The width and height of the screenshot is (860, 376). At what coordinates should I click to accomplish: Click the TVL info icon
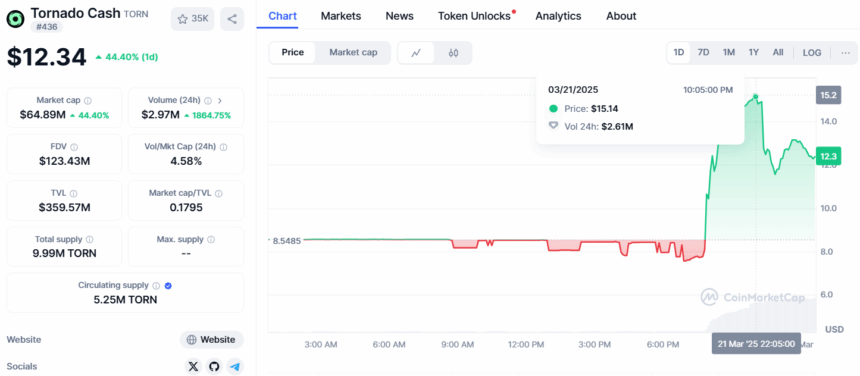pyautogui.click(x=73, y=193)
